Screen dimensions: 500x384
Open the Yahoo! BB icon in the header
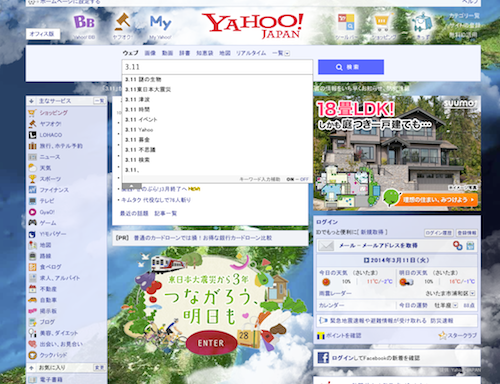tap(84, 23)
